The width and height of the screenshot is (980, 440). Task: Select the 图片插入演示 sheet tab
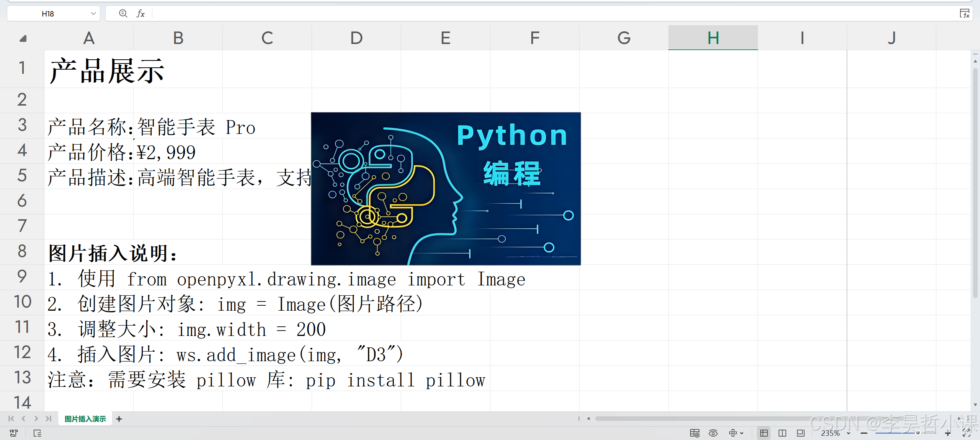point(85,419)
